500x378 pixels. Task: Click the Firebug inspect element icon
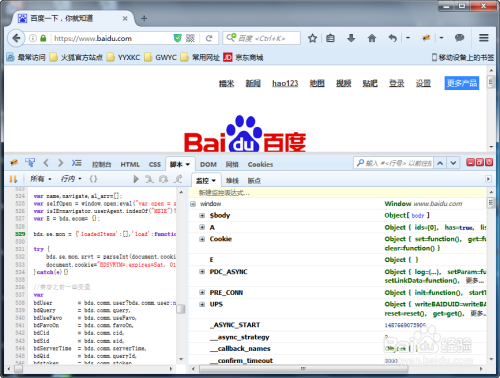pyautogui.click(x=30, y=163)
